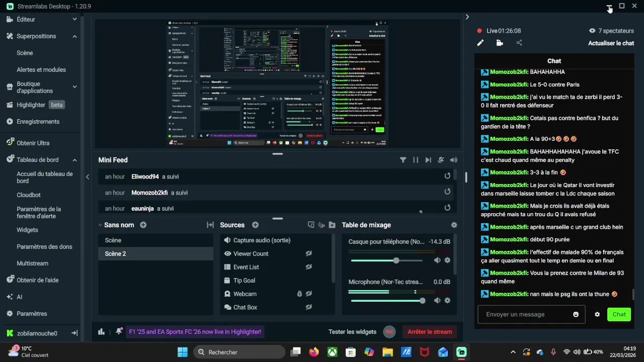Mute the Casque pour téléphone audio
The height and width of the screenshot is (362, 644).
437,260
